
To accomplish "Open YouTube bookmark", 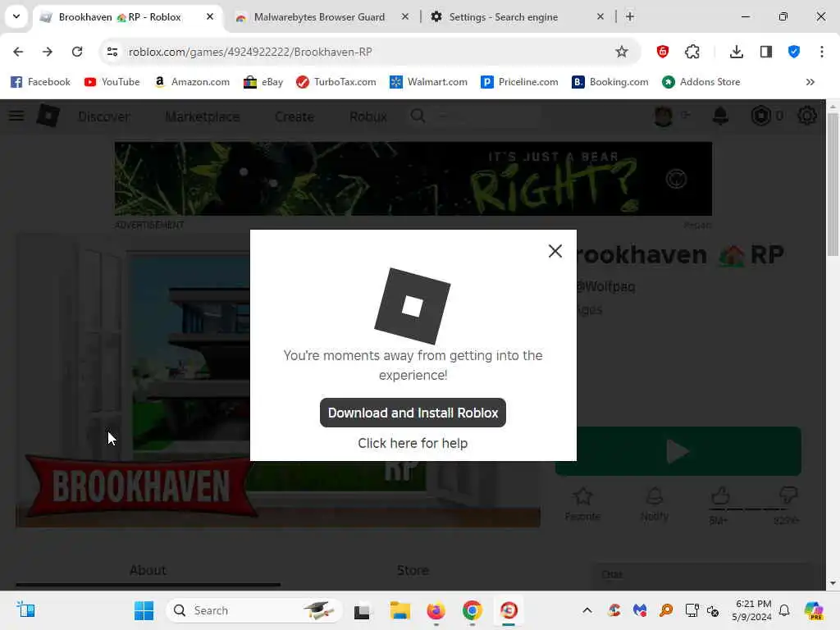I will pos(112,82).
